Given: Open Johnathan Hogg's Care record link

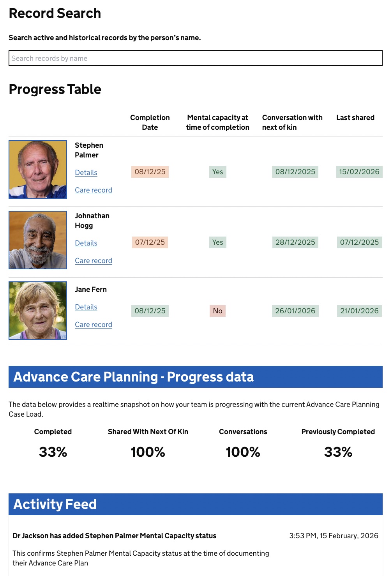Looking at the screenshot, I should 94,261.
